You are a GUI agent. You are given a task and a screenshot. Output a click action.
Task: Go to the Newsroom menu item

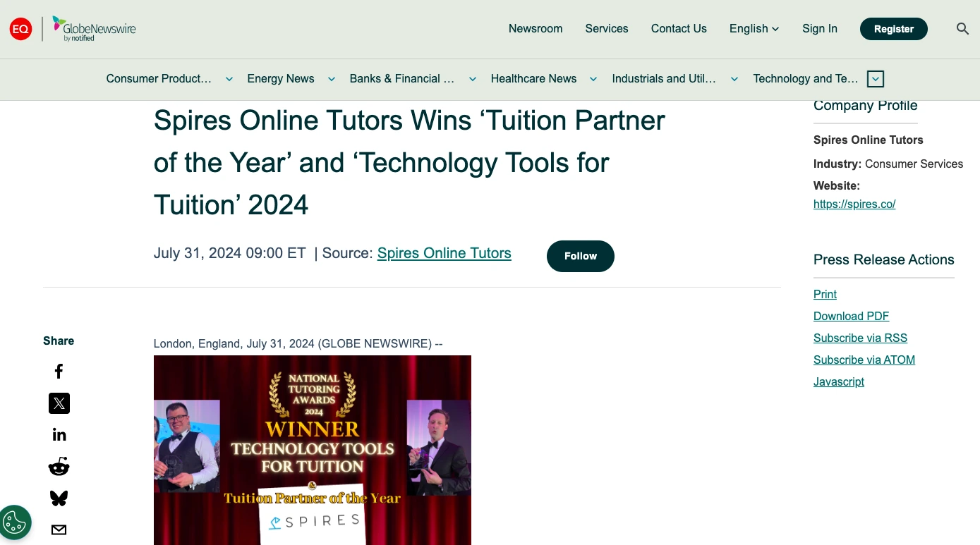[x=536, y=29]
